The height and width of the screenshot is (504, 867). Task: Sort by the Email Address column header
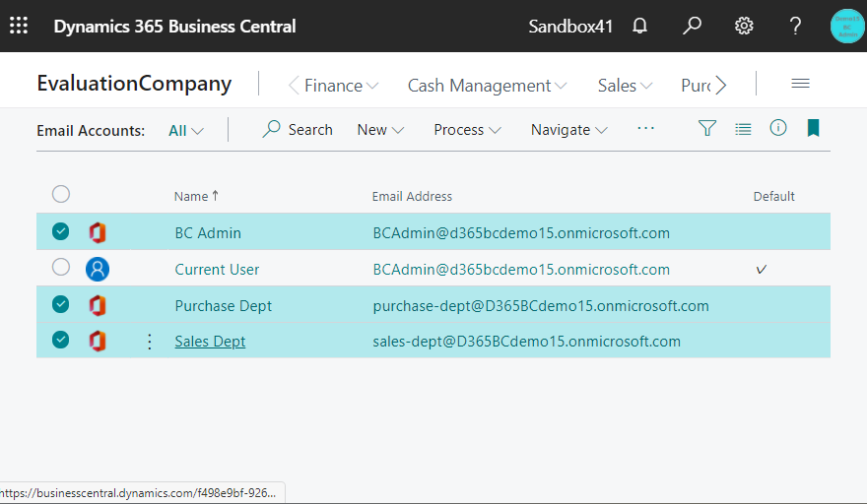coord(412,196)
